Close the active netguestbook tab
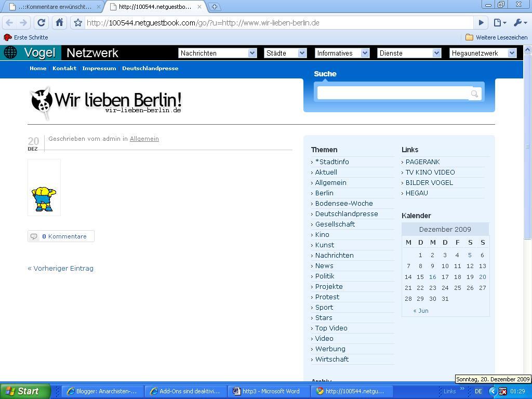Screen dimensions: 532x399 (x=199, y=7)
